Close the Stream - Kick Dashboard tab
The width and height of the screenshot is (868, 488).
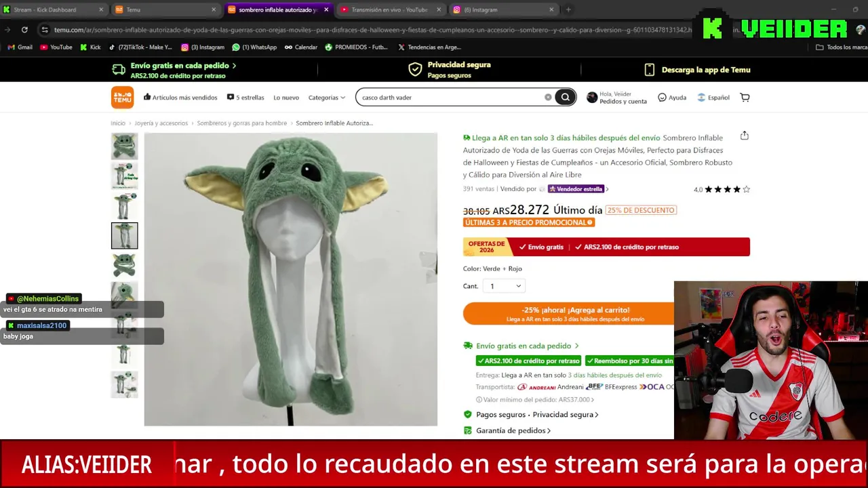pyautogui.click(x=101, y=9)
